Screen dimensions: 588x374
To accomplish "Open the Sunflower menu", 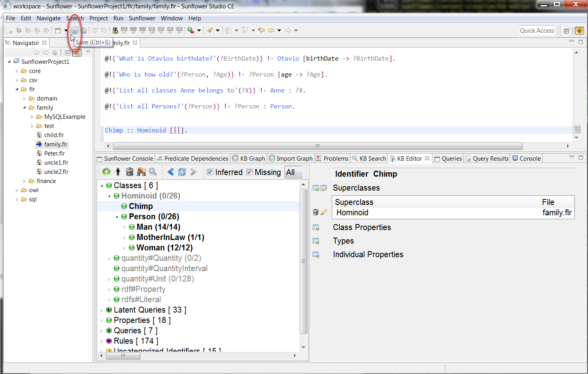I will pyautogui.click(x=142, y=18).
